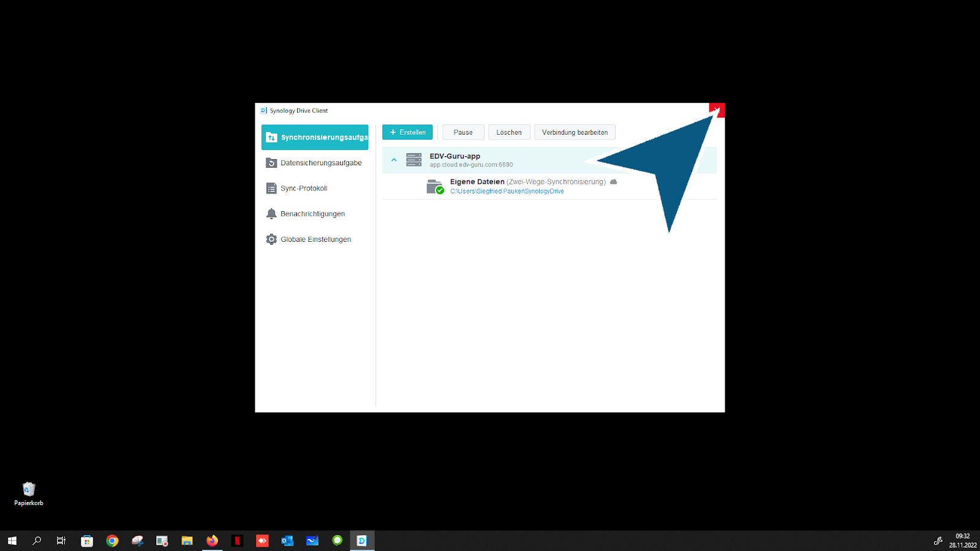Click the Sync-Protokoll list icon
The width and height of the screenshot is (980, 551).
271,189
